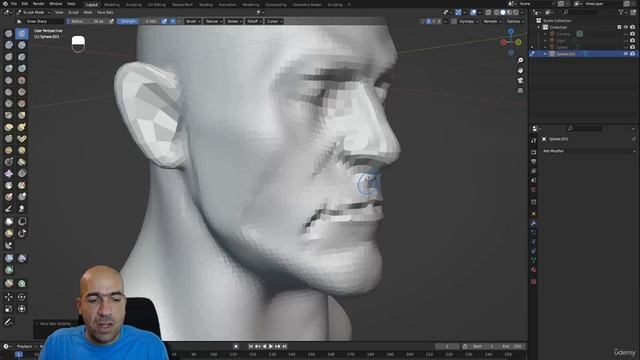
Task: Switch to the UV Editing workspace tab
Action: point(157,4)
